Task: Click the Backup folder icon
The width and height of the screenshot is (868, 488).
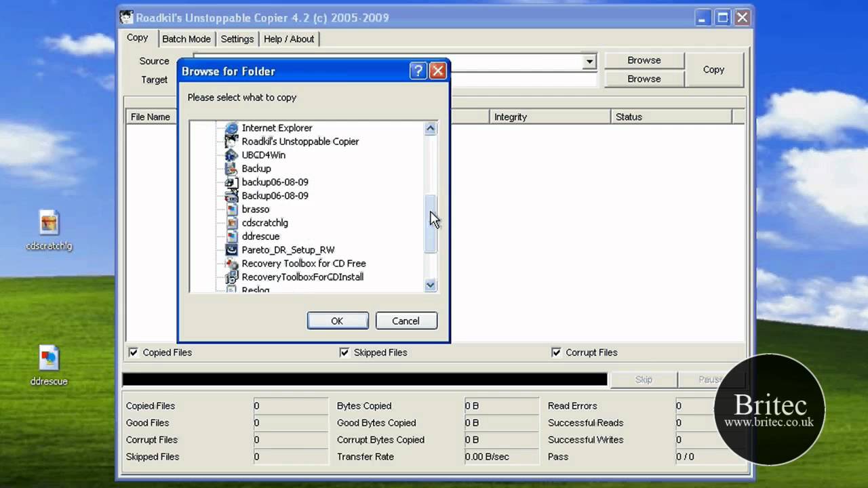Action: point(231,168)
